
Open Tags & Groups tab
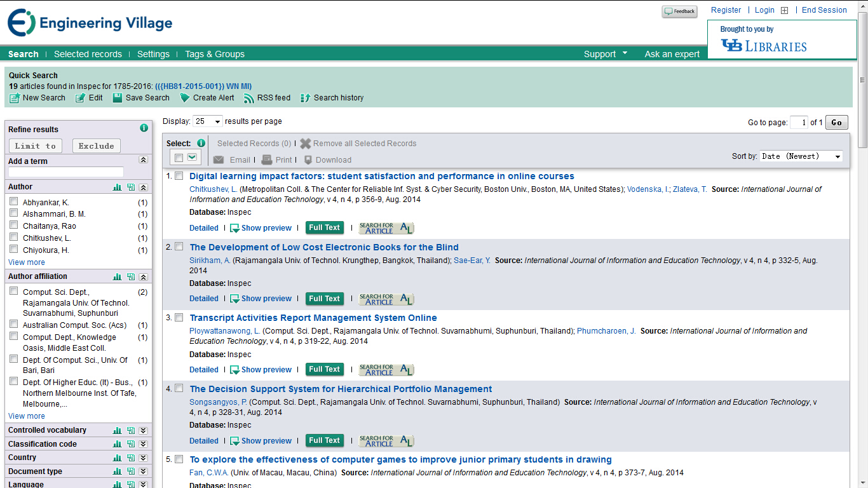(215, 54)
